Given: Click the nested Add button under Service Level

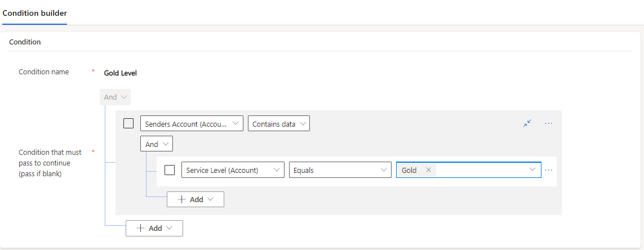Looking at the screenshot, I should pyautogui.click(x=196, y=199).
